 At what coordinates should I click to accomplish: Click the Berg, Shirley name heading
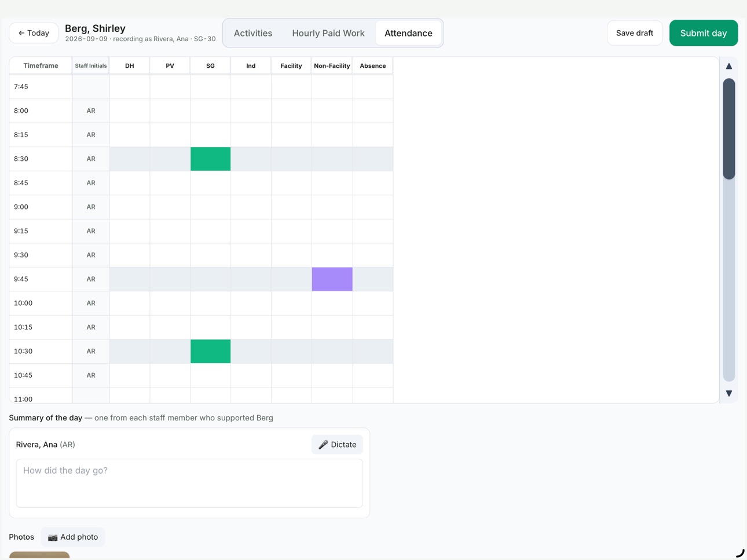pos(95,28)
